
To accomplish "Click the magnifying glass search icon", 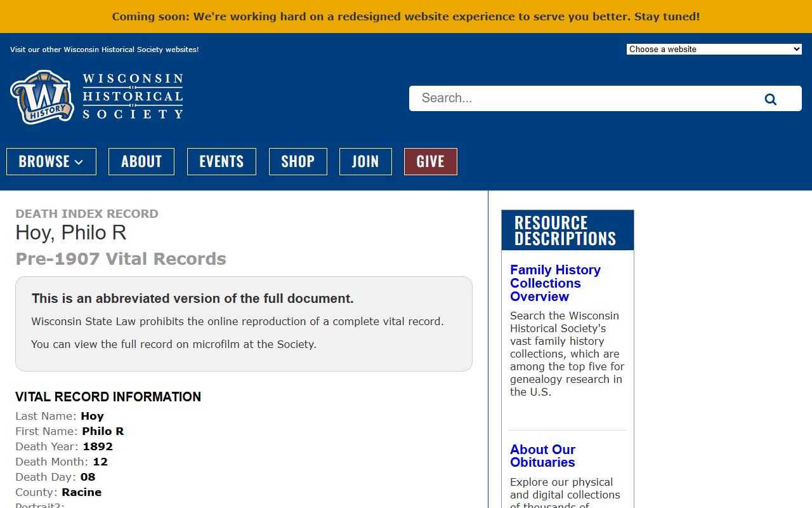I will (x=770, y=99).
